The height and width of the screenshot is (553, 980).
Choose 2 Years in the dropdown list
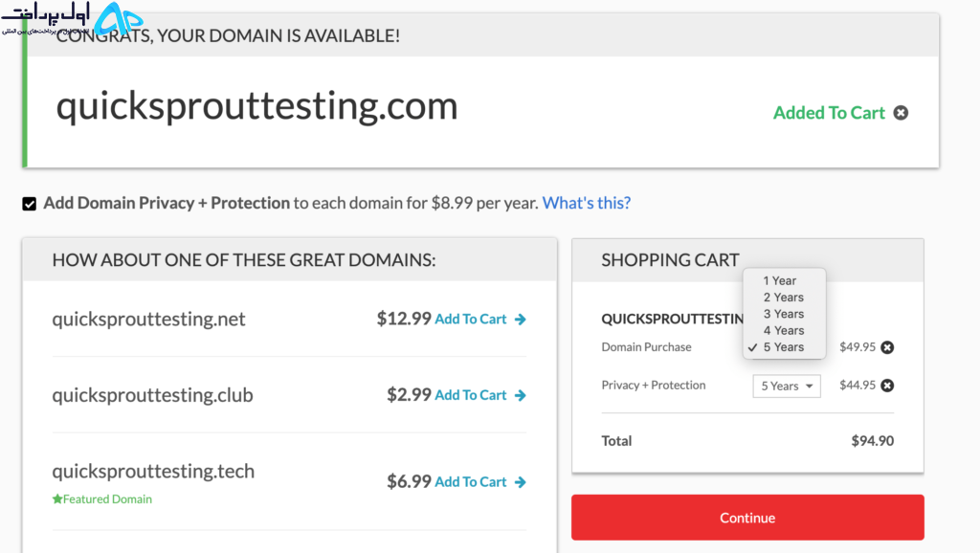coord(785,298)
